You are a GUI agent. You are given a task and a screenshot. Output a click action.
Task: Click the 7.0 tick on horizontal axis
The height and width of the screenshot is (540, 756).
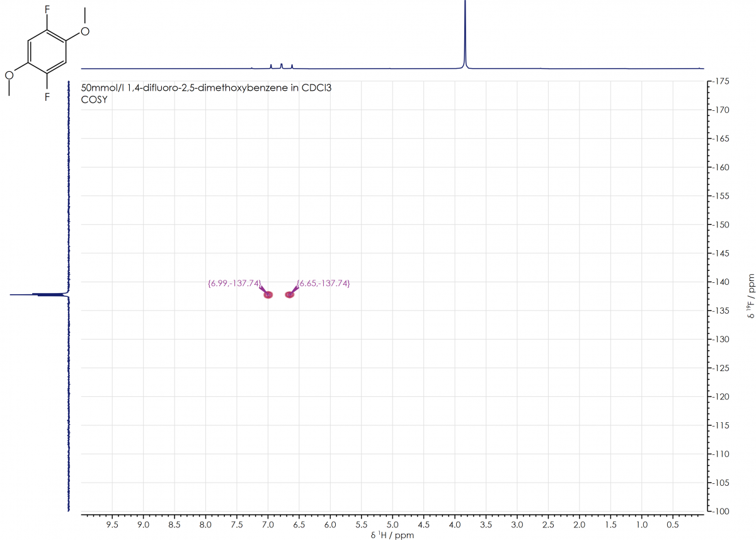(x=268, y=524)
